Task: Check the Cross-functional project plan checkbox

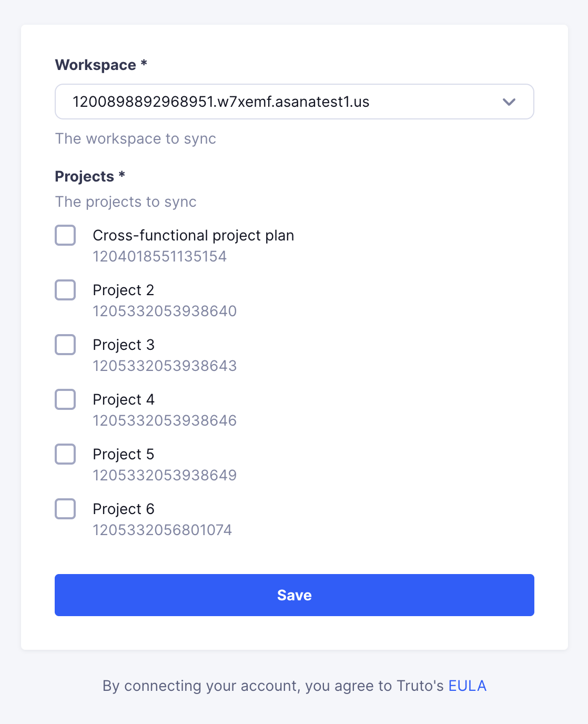Action: coord(65,235)
